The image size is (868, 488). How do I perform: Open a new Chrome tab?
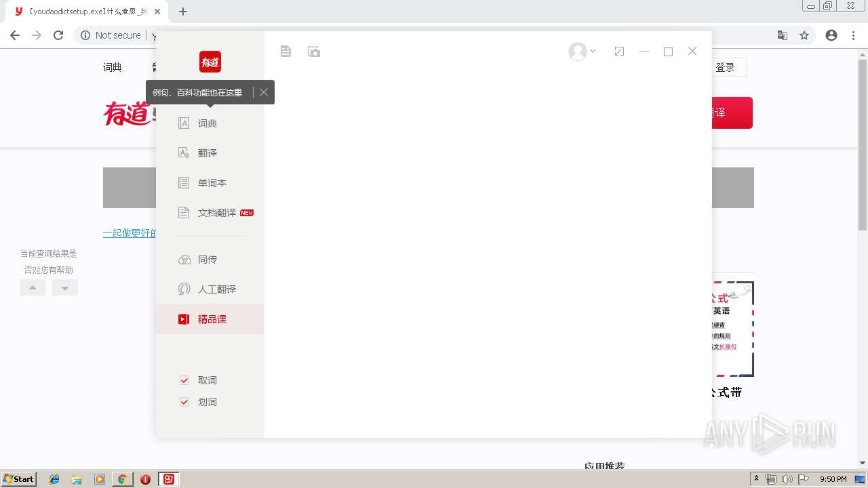coord(183,12)
